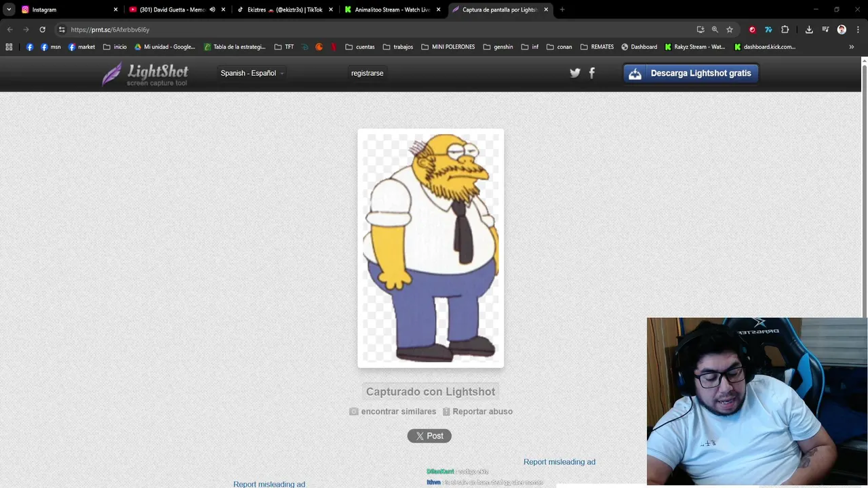The image size is (868, 488).
Task: Open the msn bookmark
Action: point(51,47)
